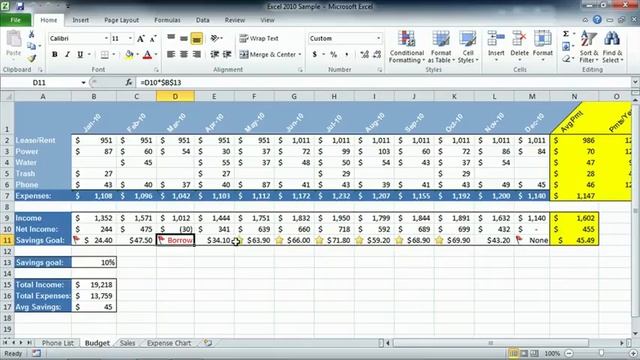Click the Format Painter brush icon
Viewport: 640px width, 360px height.
pyautogui.click(x=32, y=58)
